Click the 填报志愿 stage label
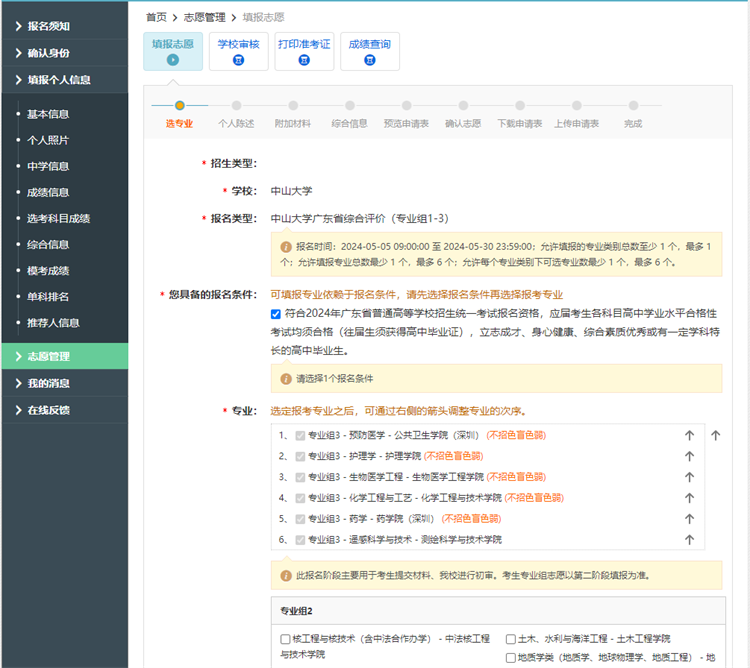 point(173,44)
